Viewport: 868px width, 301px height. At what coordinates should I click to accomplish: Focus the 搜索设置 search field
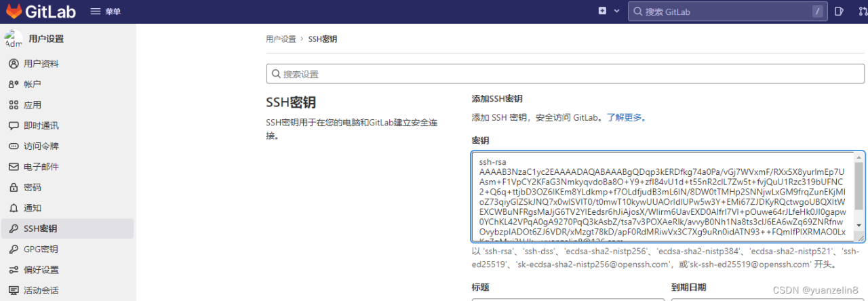pyautogui.click(x=565, y=74)
